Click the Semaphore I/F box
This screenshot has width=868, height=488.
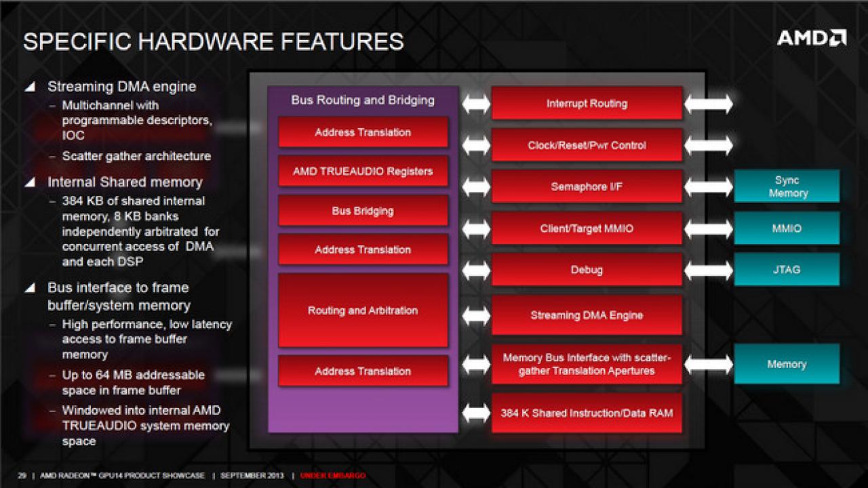tap(587, 186)
